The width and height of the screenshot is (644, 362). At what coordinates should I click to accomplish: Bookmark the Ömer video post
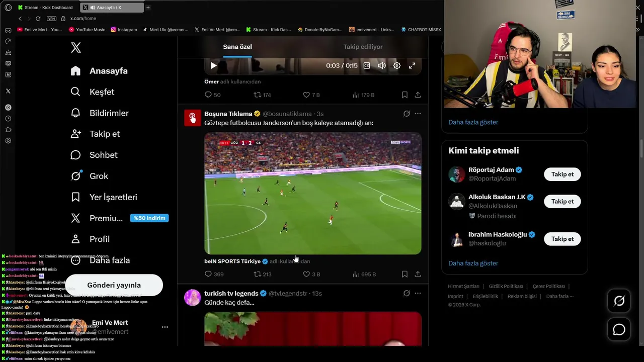[405, 95]
